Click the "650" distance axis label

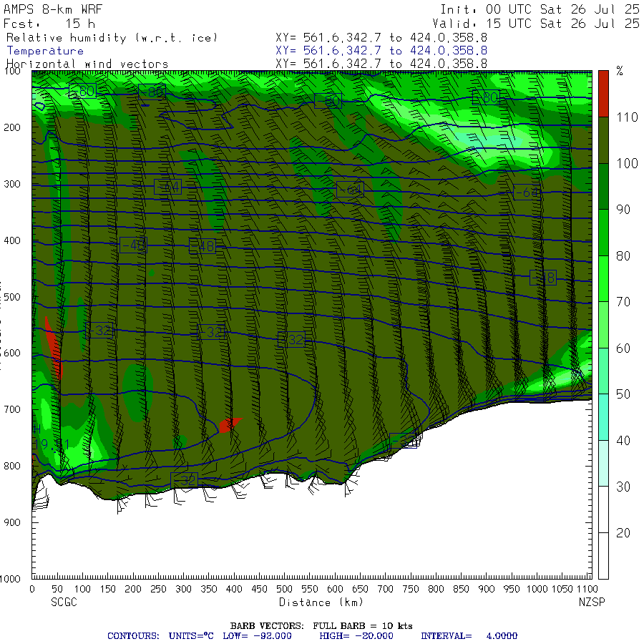point(360,589)
